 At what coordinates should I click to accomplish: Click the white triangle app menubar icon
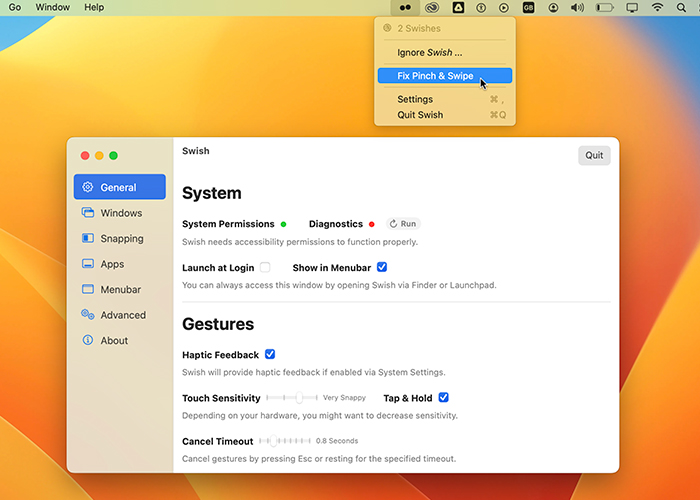click(458, 8)
